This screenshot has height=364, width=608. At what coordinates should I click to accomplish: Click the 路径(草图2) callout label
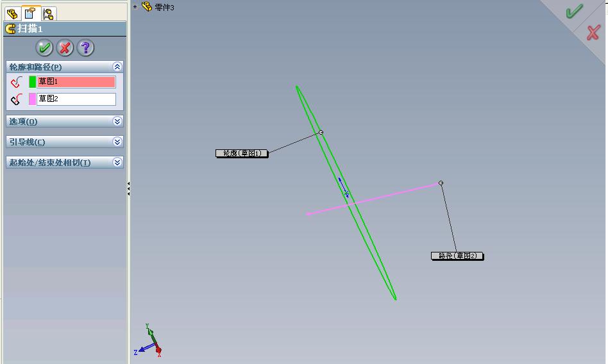click(x=457, y=256)
